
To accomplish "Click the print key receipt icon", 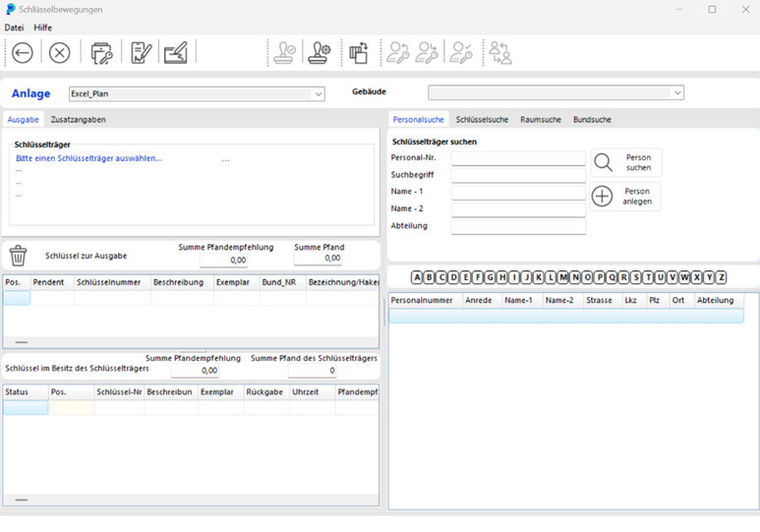I will tap(101, 53).
